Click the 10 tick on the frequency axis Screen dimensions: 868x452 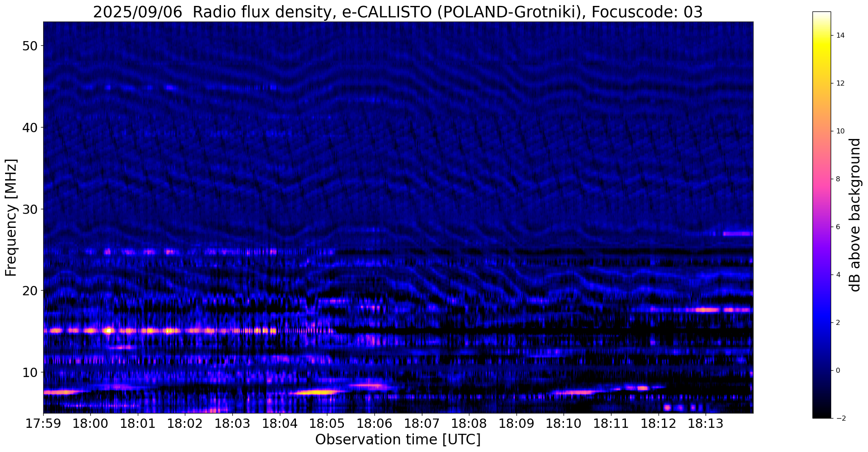click(x=29, y=372)
